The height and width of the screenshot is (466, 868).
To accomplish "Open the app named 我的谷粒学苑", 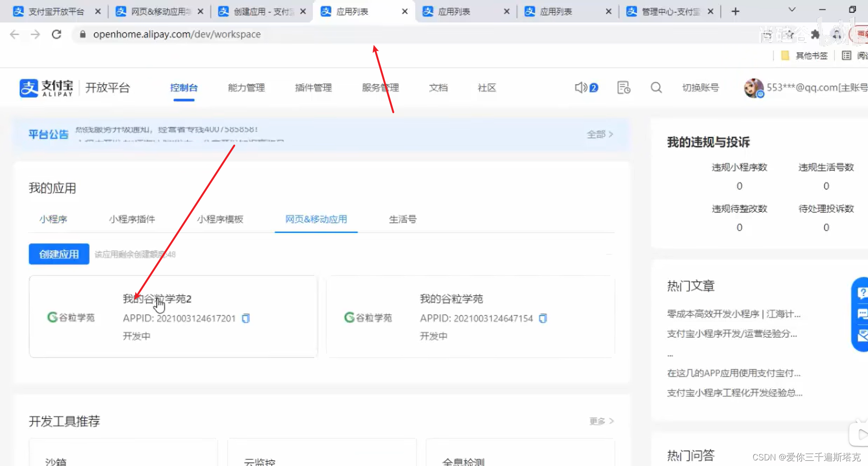I will point(451,299).
